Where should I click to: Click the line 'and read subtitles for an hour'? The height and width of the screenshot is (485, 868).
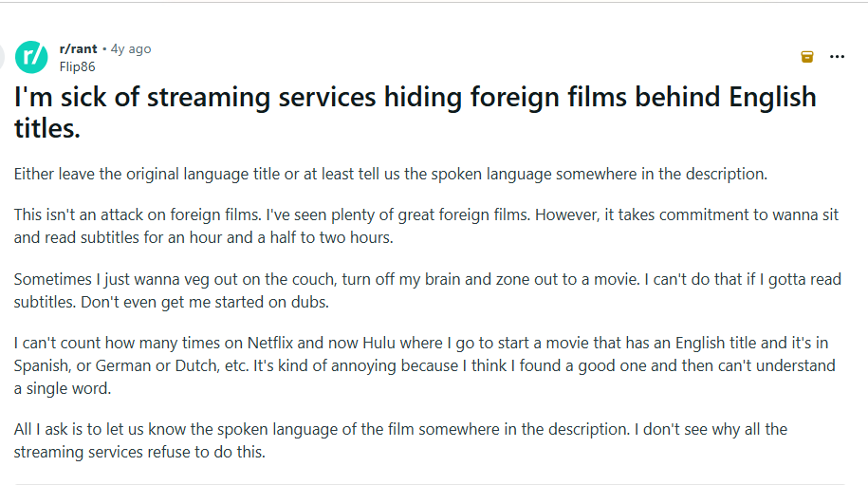point(203,237)
